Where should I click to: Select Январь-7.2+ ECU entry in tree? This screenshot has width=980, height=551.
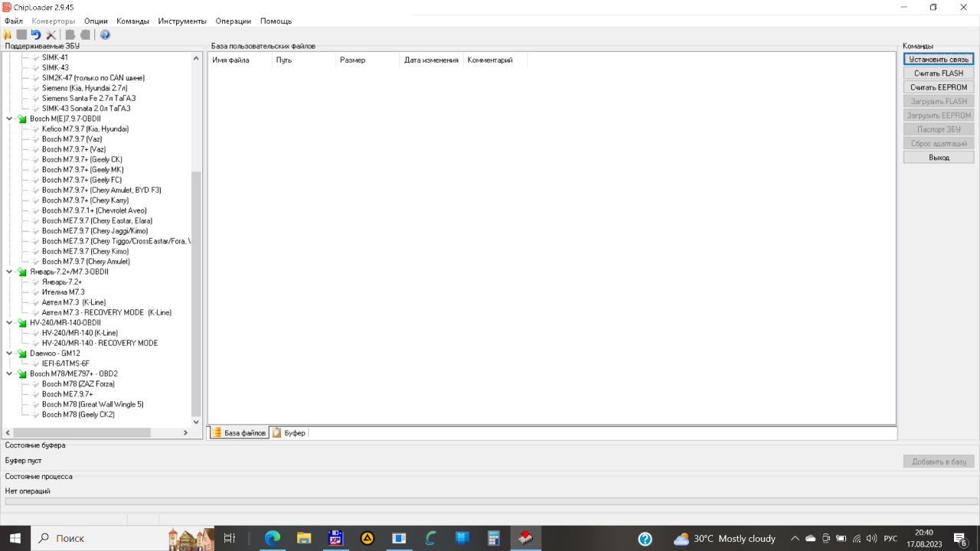point(61,282)
